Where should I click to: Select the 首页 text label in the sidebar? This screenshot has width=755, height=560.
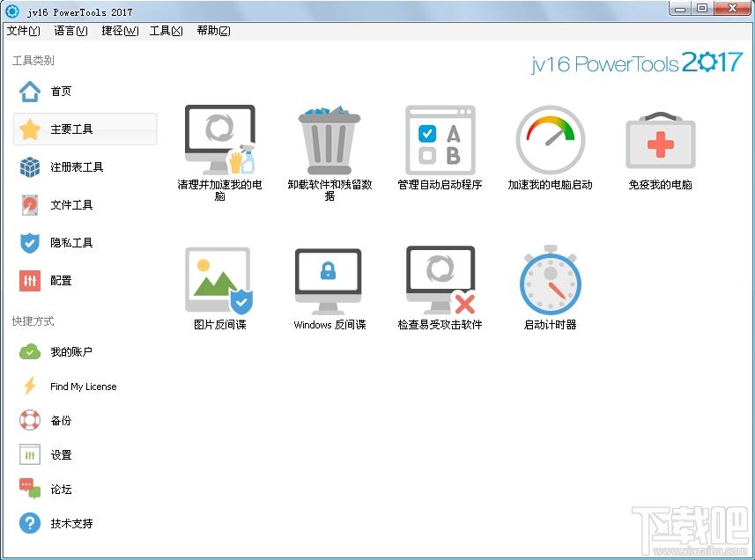(61, 92)
